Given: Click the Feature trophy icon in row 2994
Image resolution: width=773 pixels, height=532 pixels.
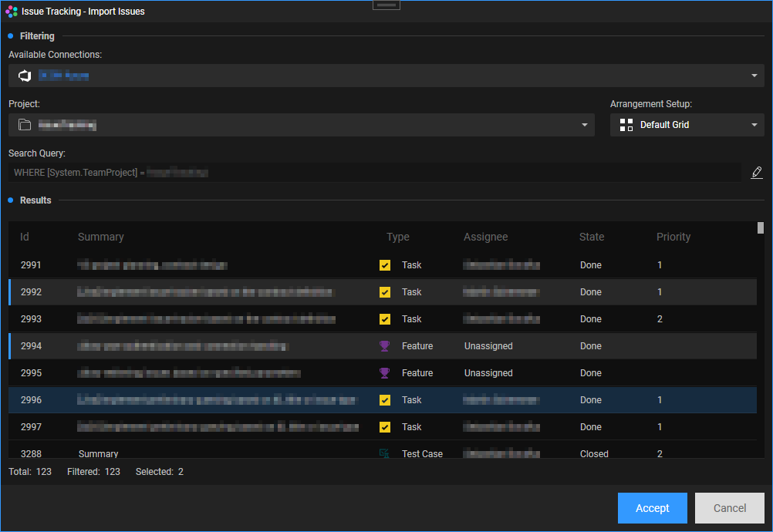Looking at the screenshot, I should tap(385, 346).
